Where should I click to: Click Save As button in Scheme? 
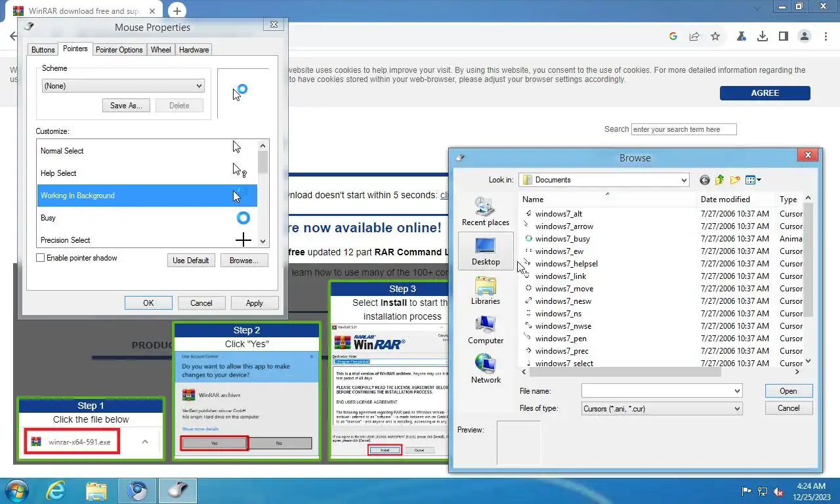pyautogui.click(x=127, y=106)
